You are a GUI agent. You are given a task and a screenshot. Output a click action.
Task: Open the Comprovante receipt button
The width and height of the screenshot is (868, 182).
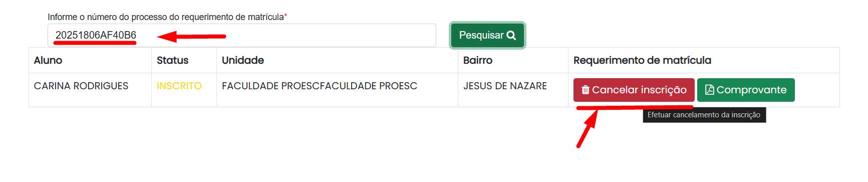point(746,90)
